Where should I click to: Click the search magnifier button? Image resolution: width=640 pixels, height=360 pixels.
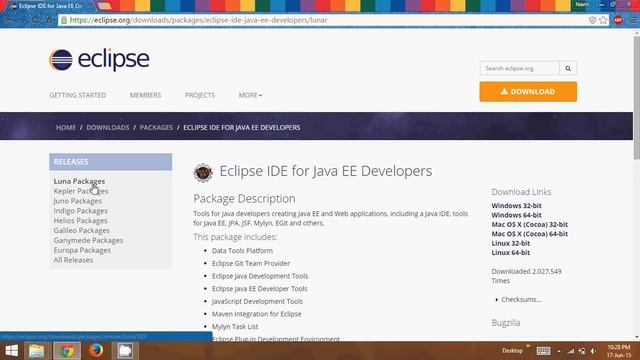[568, 68]
